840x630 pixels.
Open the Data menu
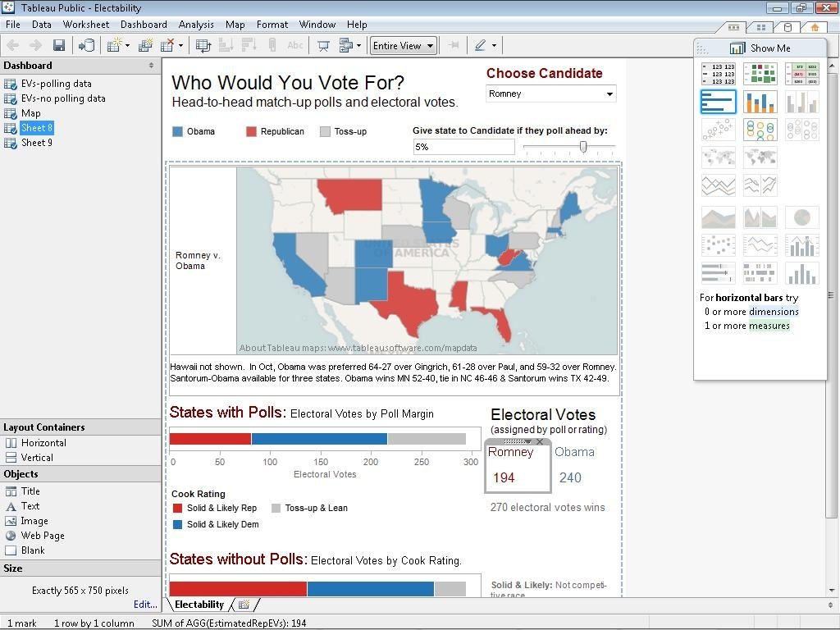(41, 25)
